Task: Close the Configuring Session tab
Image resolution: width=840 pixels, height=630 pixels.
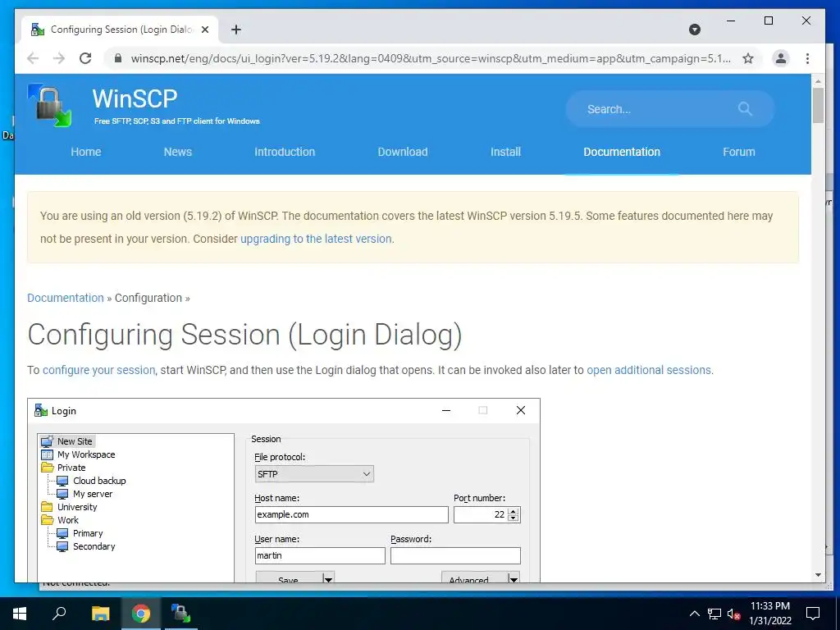Action: [205, 30]
